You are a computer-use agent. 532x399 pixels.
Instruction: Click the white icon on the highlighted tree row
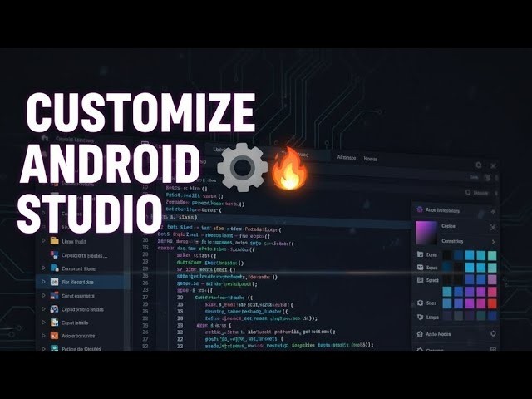click(54, 282)
